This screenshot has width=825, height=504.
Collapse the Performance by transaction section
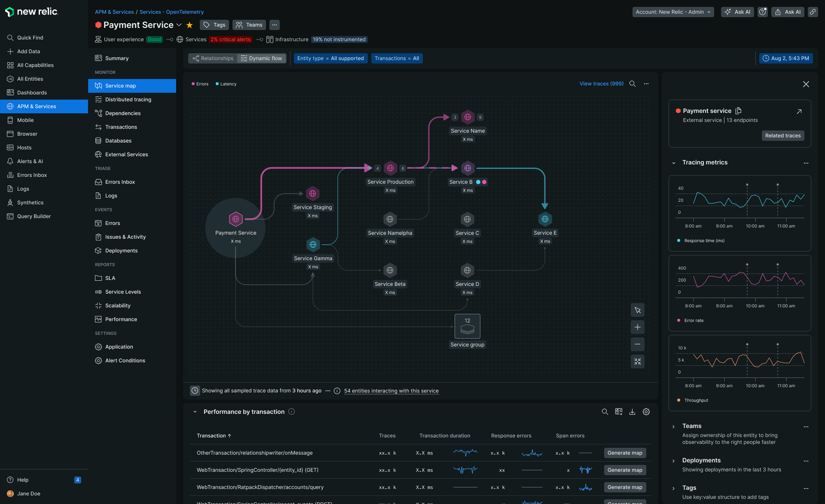click(x=195, y=412)
